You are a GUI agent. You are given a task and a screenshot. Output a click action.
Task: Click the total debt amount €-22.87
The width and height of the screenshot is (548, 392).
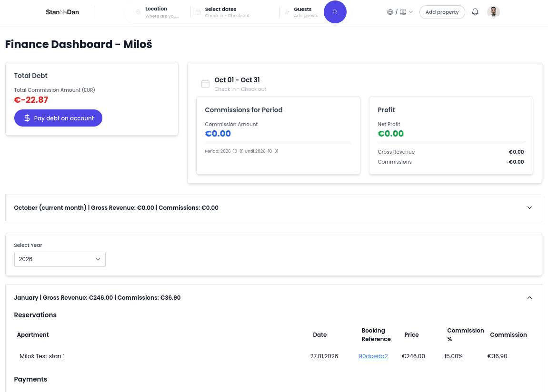[31, 100]
